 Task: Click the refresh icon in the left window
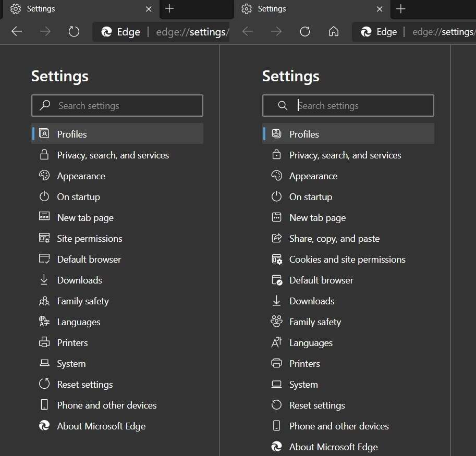pos(74,32)
